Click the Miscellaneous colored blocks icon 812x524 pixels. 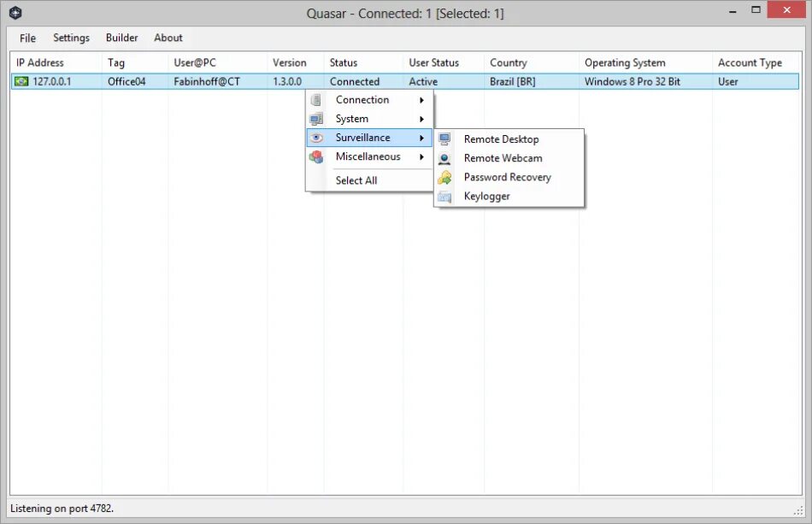[x=315, y=156]
